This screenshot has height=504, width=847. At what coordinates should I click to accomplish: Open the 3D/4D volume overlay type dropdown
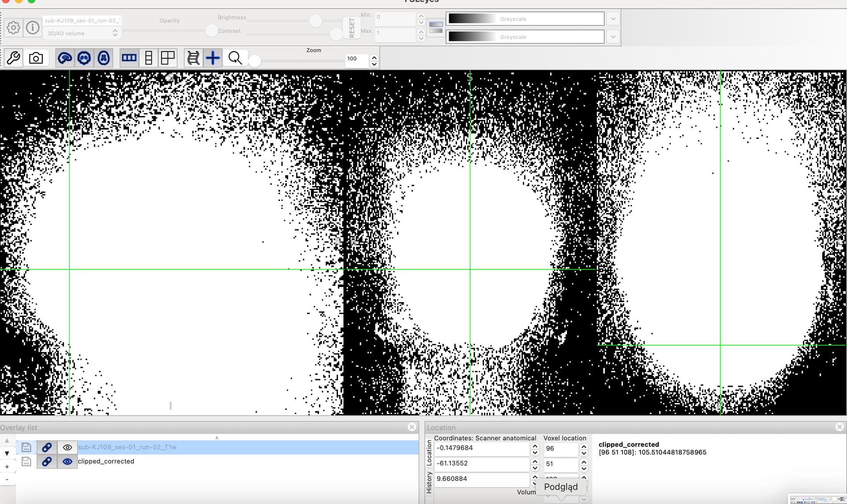click(82, 33)
